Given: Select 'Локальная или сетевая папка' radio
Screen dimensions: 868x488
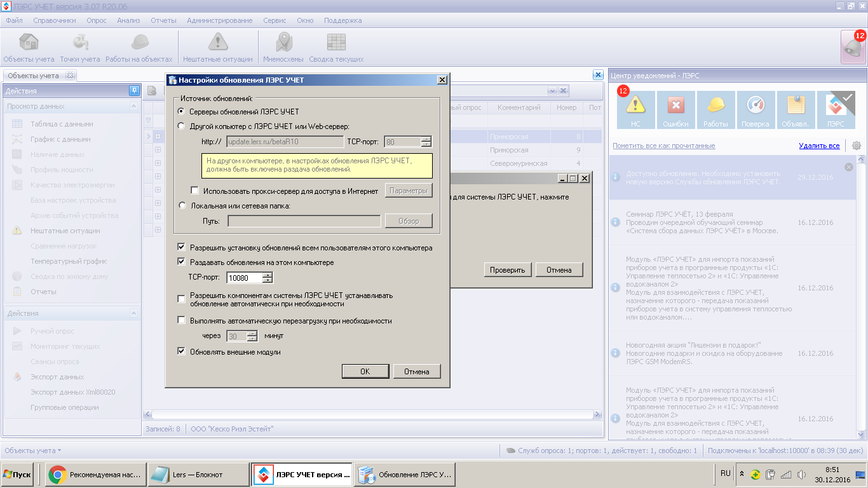Looking at the screenshot, I should (x=182, y=205).
